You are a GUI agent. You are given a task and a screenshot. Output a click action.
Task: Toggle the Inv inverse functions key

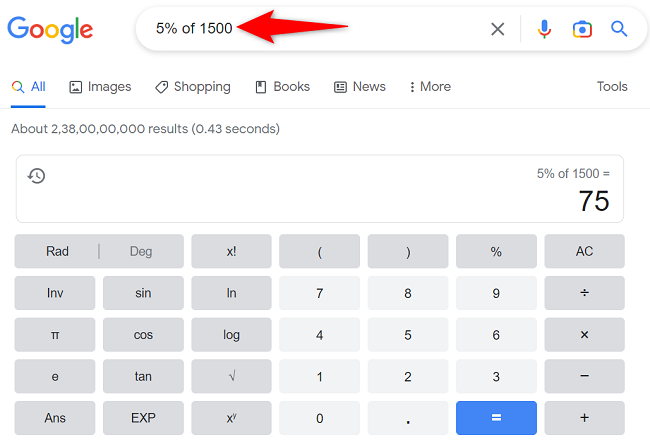coord(55,293)
